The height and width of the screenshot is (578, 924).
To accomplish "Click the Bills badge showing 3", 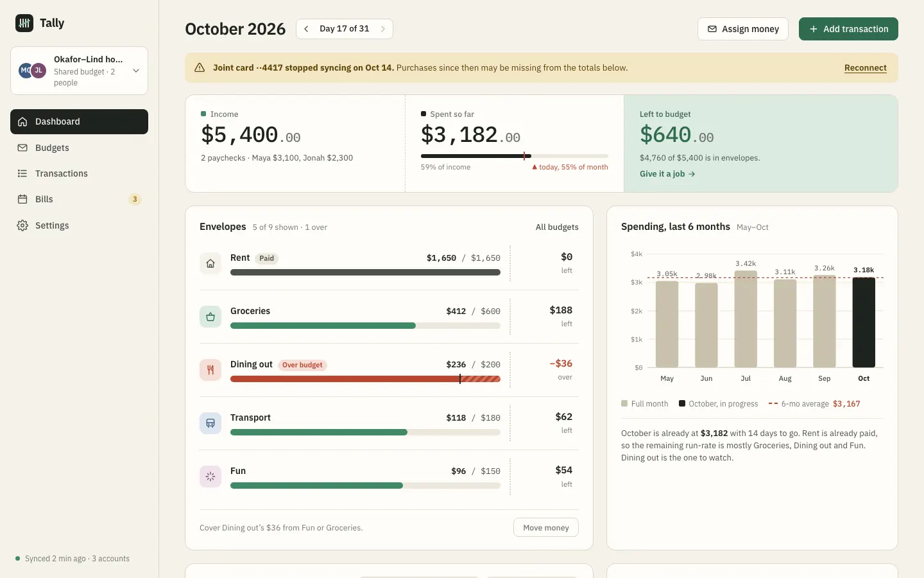I will pyautogui.click(x=135, y=199).
